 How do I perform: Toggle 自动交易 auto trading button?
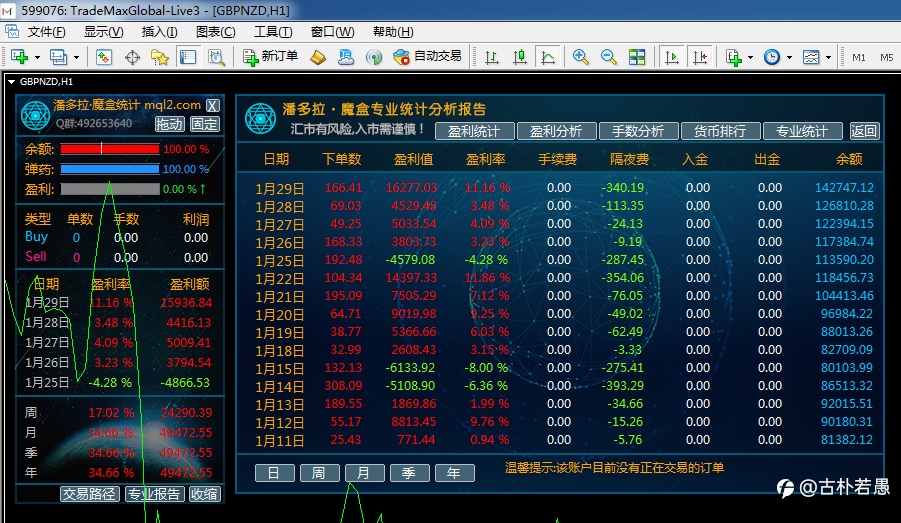[428, 56]
